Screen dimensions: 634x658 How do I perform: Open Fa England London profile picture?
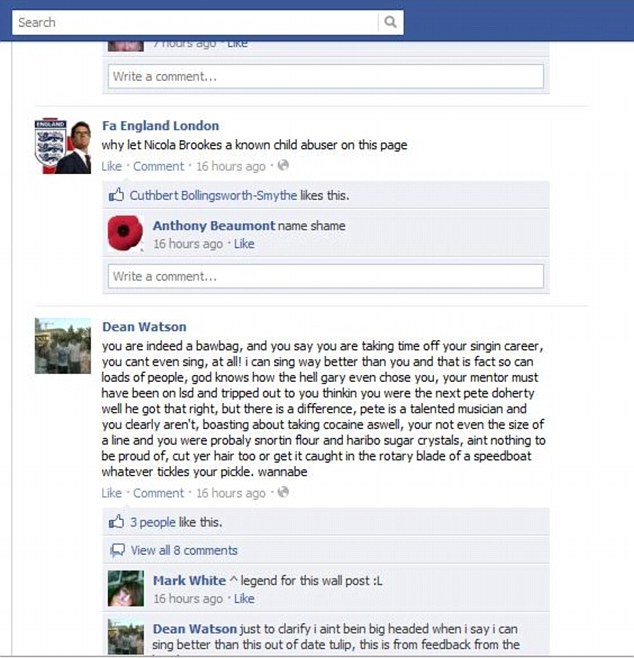click(63, 146)
